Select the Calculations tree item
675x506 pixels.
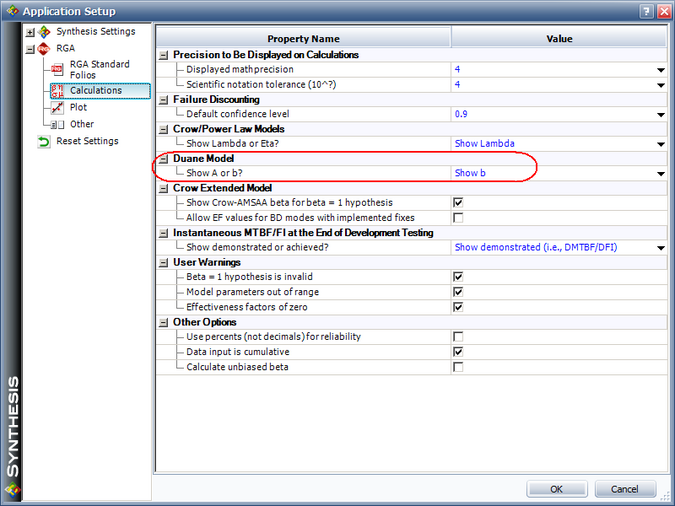point(96,90)
